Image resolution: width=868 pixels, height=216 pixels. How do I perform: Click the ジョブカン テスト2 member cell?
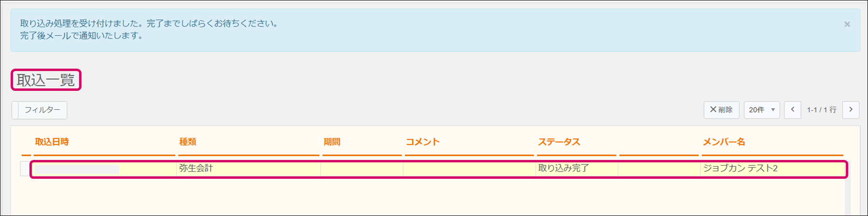coord(740,168)
